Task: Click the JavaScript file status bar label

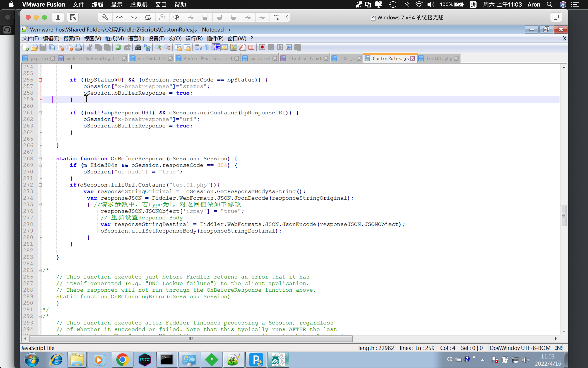Action: 38,348
